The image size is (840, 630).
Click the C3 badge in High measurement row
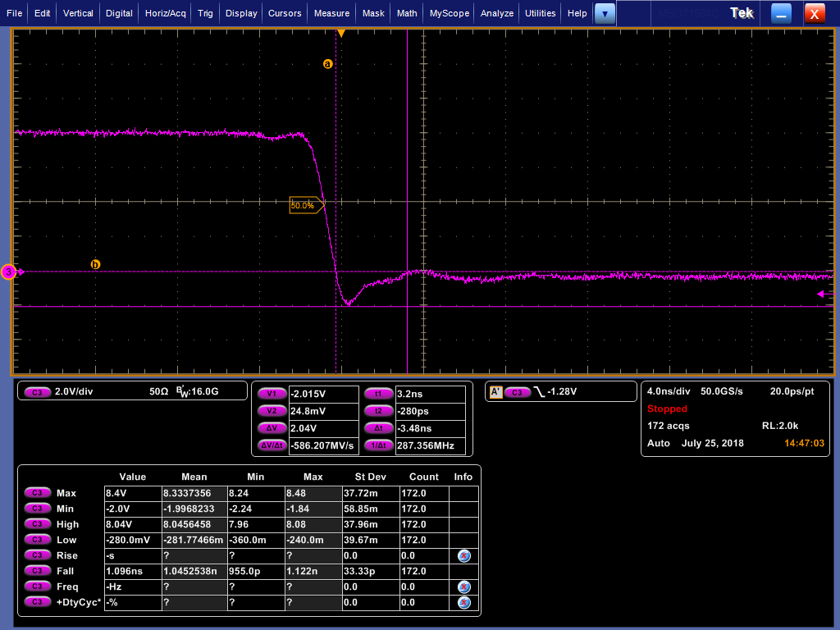tap(38, 523)
